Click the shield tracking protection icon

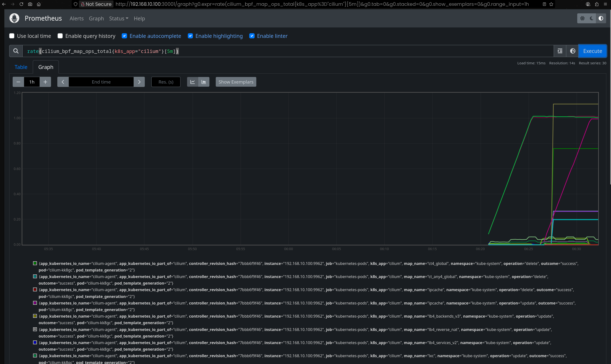(x=76, y=4)
